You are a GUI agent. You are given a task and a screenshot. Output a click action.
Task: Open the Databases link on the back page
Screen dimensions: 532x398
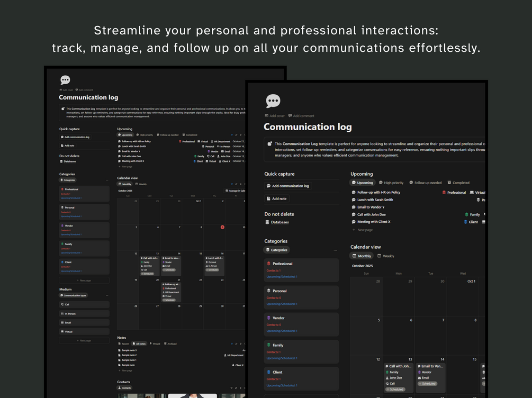[x=68, y=161]
